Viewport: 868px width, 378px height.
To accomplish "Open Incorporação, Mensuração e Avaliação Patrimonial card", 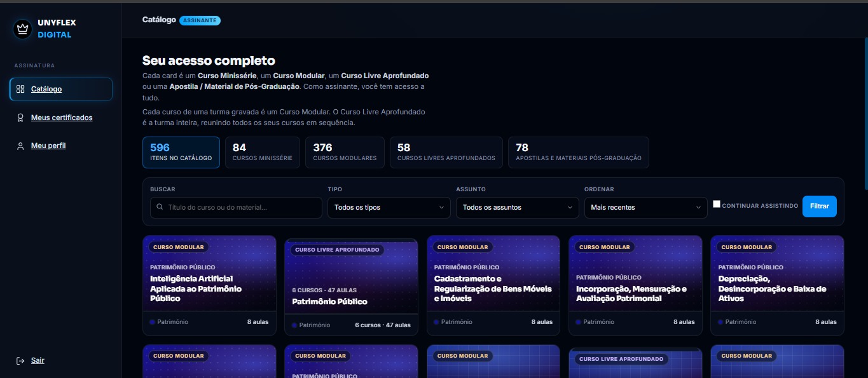I will (635, 285).
